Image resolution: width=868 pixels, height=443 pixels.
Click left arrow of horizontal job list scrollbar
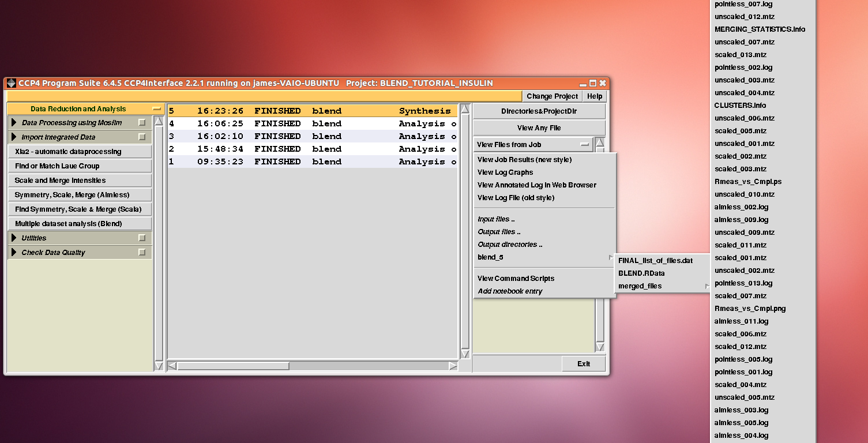pos(172,366)
